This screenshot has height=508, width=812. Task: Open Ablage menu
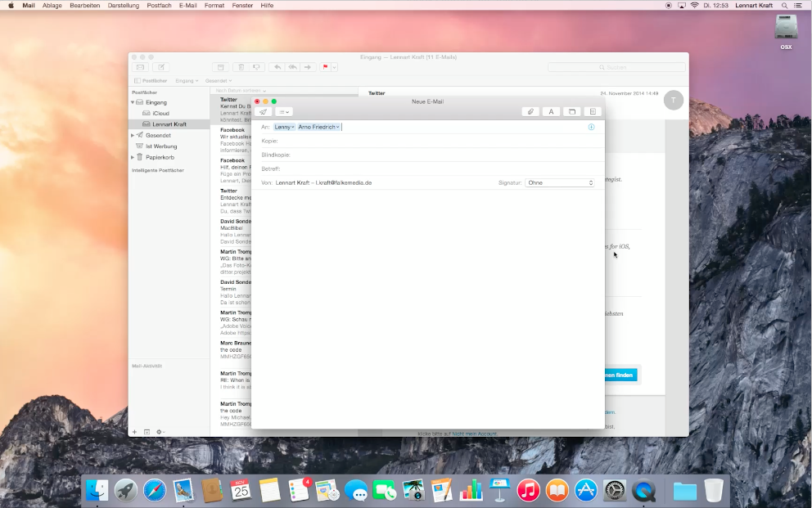pyautogui.click(x=52, y=5)
